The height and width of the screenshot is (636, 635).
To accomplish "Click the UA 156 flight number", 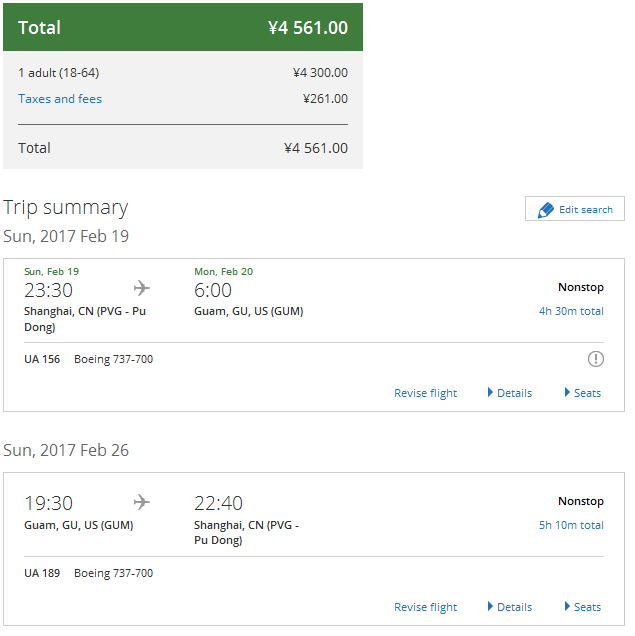I will click(40, 359).
